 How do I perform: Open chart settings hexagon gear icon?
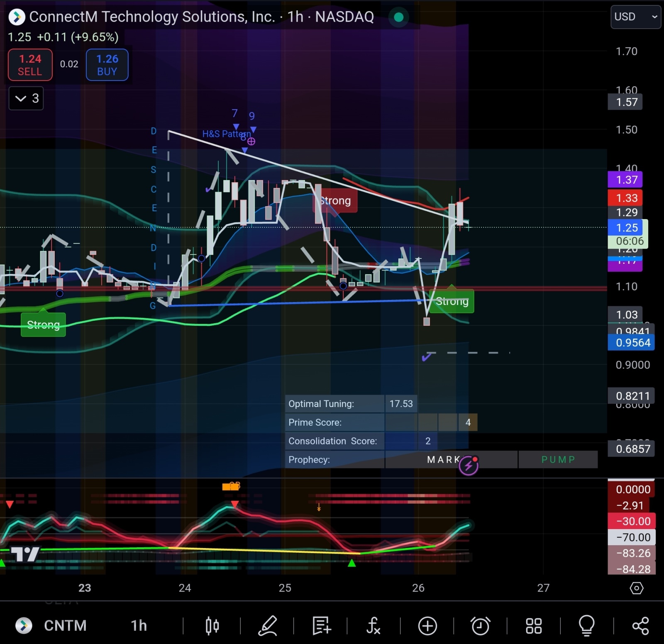tap(637, 588)
